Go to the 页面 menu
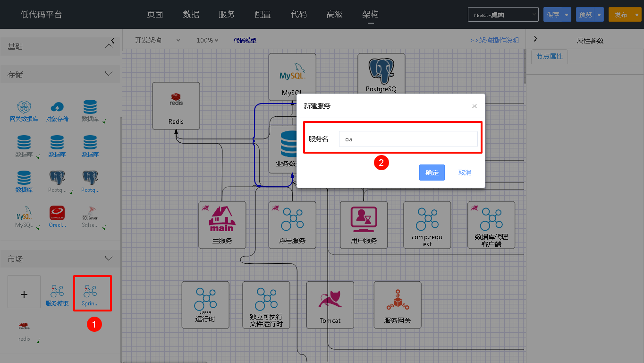Image resolution: width=644 pixels, height=363 pixels. [x=155, y=15]
